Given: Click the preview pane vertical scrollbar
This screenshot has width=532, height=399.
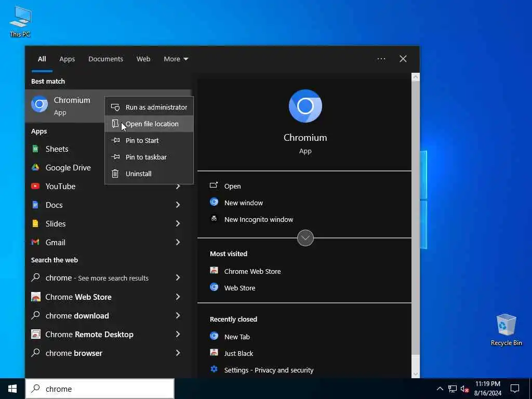Looking at the screenshot, I should pyautogui.click(x=416, y=217).
